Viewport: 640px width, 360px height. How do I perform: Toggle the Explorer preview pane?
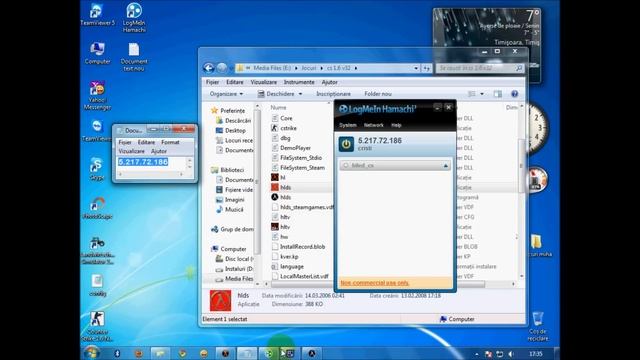(498, 94)
